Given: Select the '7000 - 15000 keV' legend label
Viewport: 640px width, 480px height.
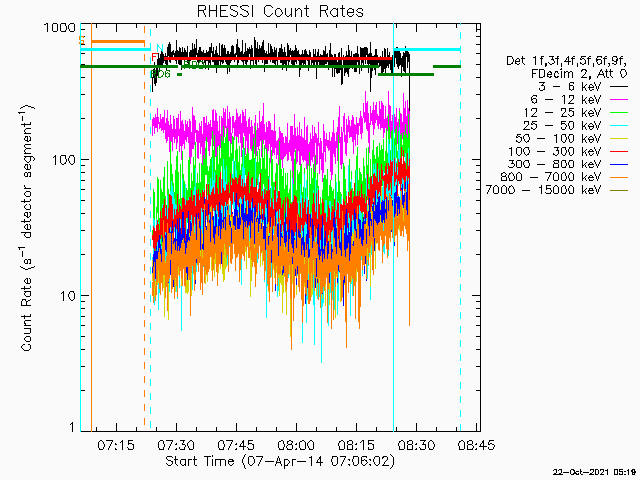Looking at the screenshot, I should [543, 190].
